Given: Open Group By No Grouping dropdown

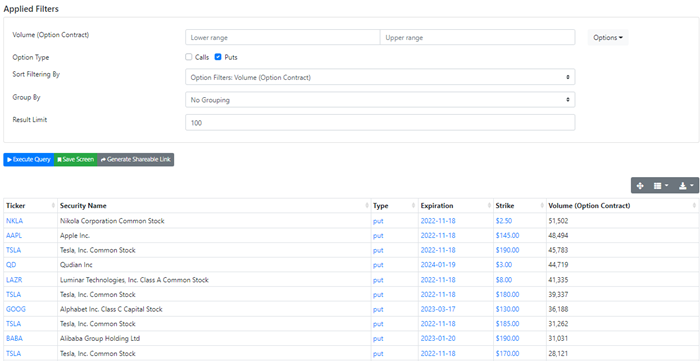Looking at the screenshot, I should click(380, 100).
